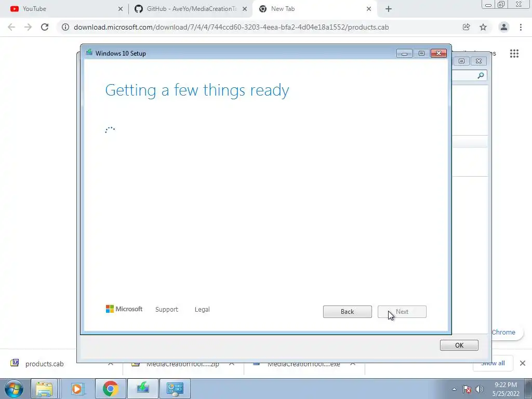532x399 pixels.
Task: Maximize the Windows 10 Setup window
Action: 421,54
